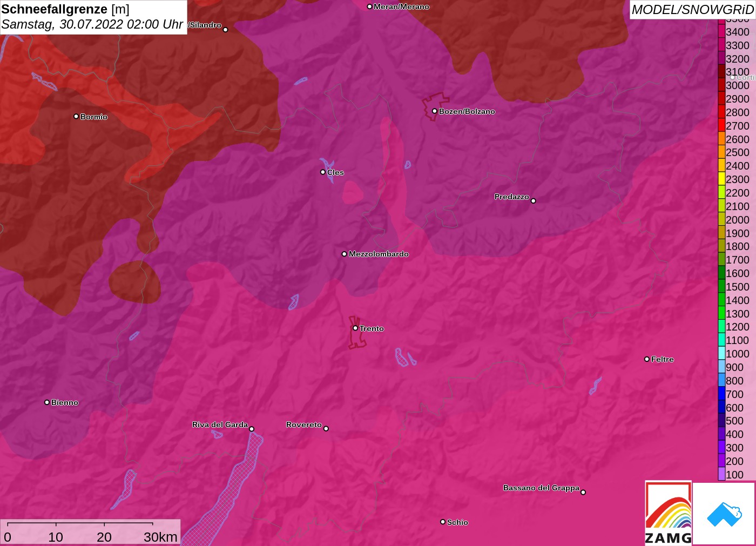Click the cyan 1000 legend swatch
The width and height of the screenshot is (756, 546).
721,353
